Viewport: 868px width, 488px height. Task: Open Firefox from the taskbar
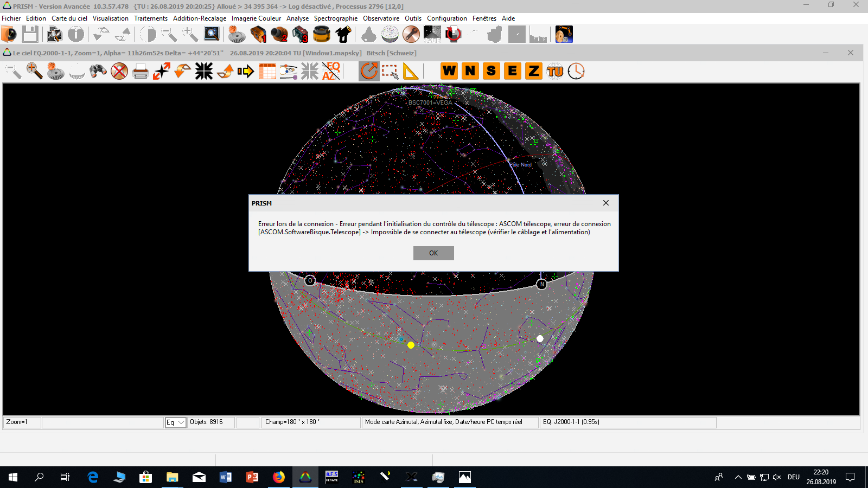pyautogui.click(x=279, y=477)
